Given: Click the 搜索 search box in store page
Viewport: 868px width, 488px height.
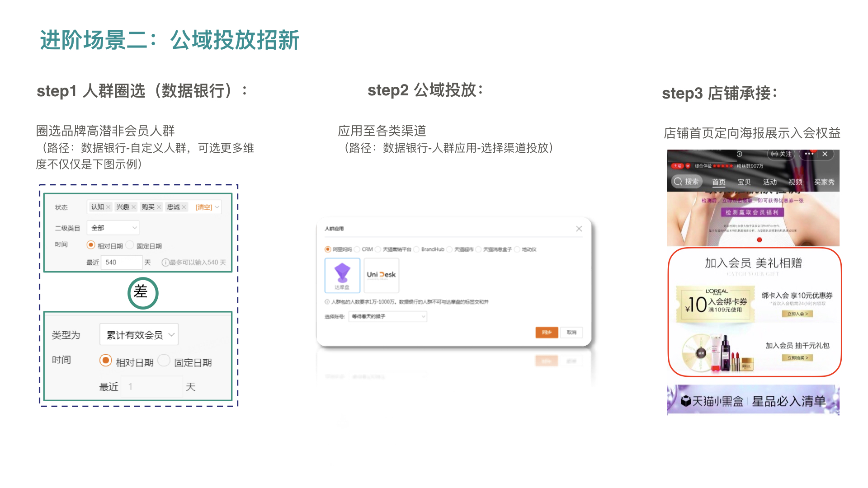Looking at the screenshot, I should (686, 182).
